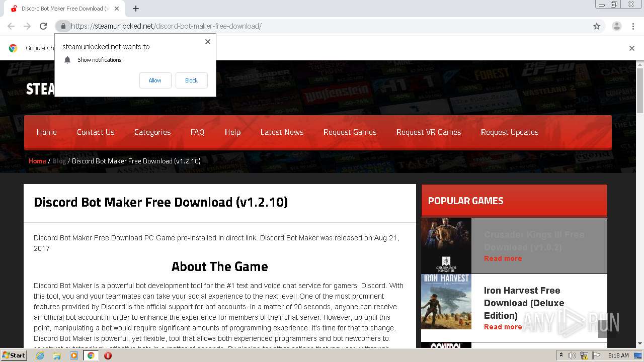644x362 pixels.
Task: Open Crusader Kings III Free Download title
Action: point(534,241)
